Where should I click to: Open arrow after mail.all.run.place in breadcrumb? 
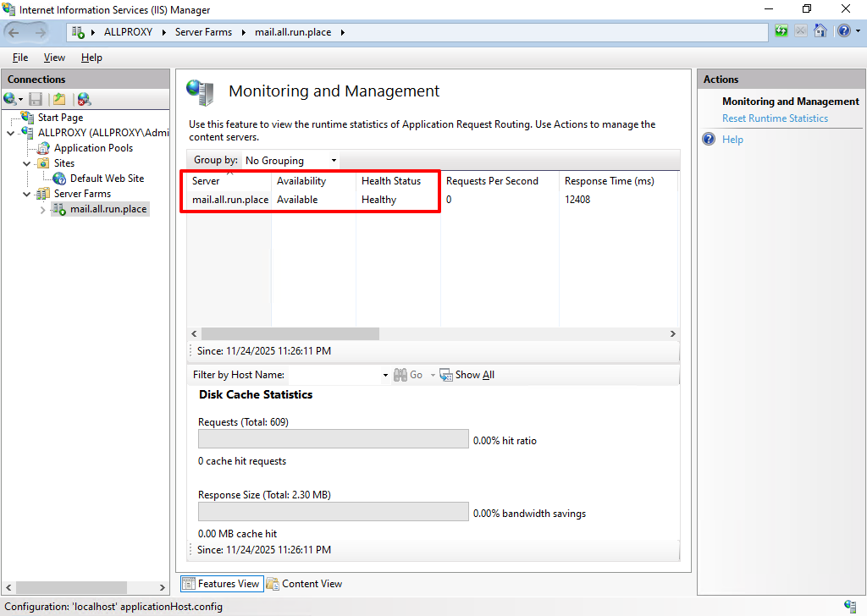point(343,33)
